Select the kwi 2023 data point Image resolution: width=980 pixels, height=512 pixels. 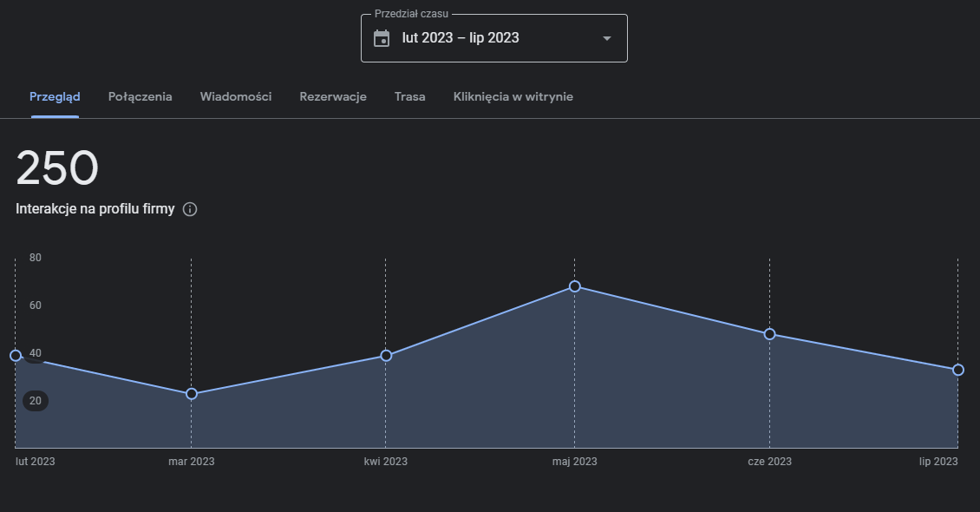pos(386,356)
